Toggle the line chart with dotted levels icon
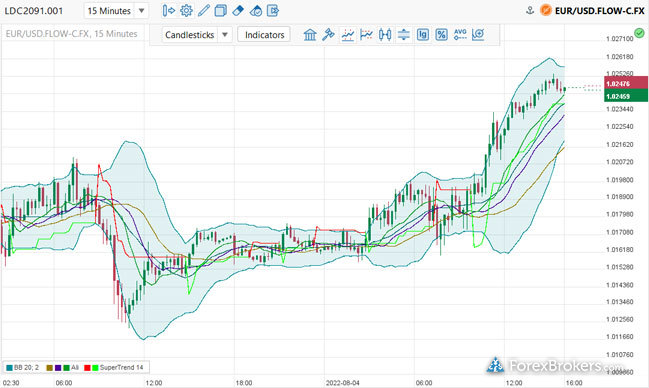Screen dimensions: 649x388 coord(348,35)
